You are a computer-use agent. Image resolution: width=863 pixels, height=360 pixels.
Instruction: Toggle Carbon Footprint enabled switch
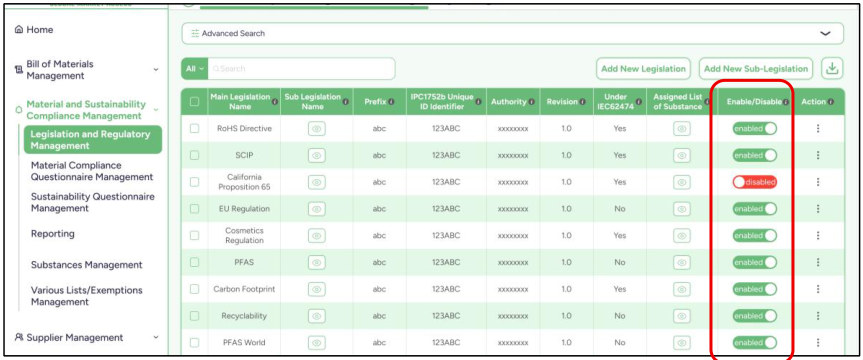755,289
